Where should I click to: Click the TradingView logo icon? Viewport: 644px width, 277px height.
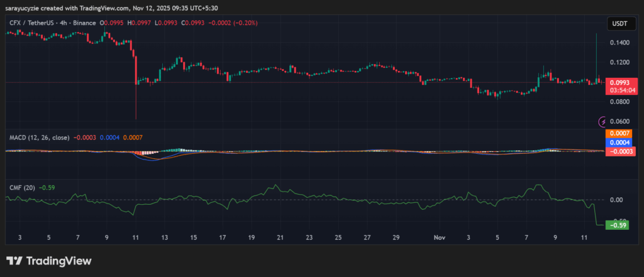click(x=14, y=261)
